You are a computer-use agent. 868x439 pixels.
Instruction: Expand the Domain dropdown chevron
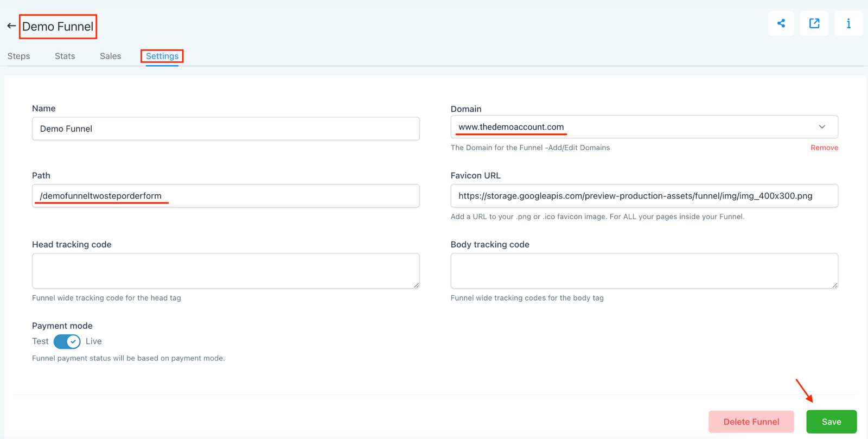tap(822, 127)
